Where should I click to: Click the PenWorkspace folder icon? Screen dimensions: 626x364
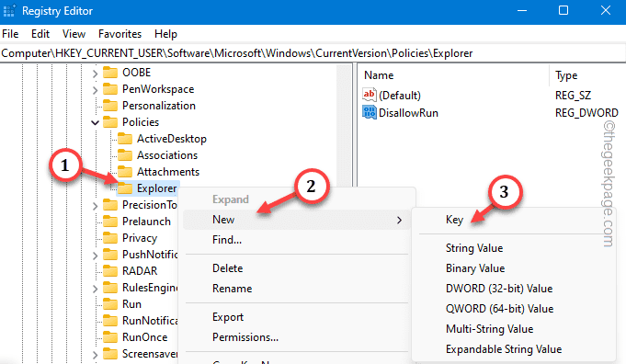point(110,89)
